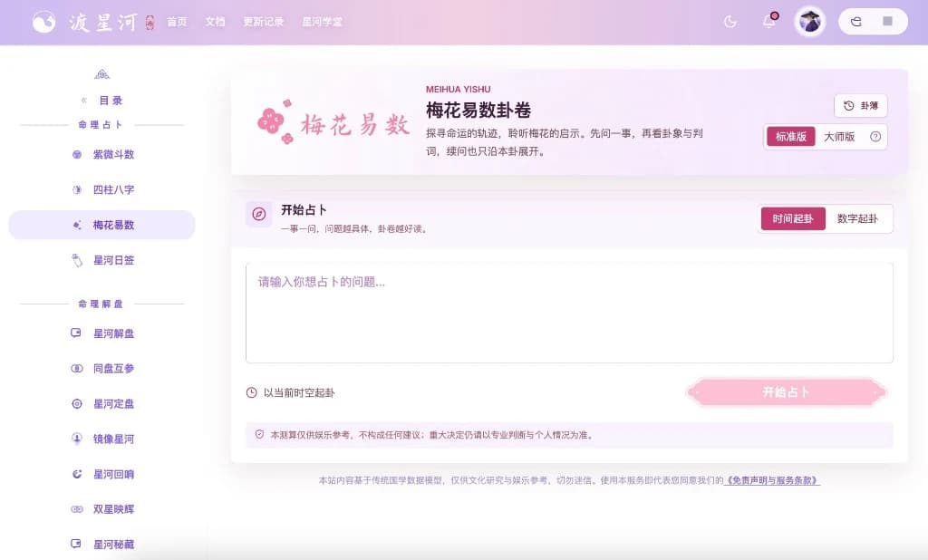Go to 首页 in the top navigation

177,22
